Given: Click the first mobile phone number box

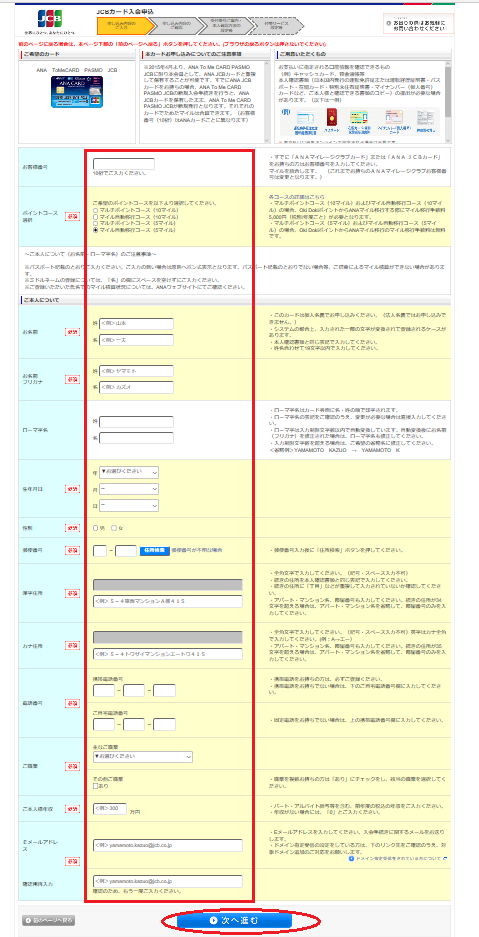Looking at the screenshot, I should pyautogui.click(x=104, y=691).
